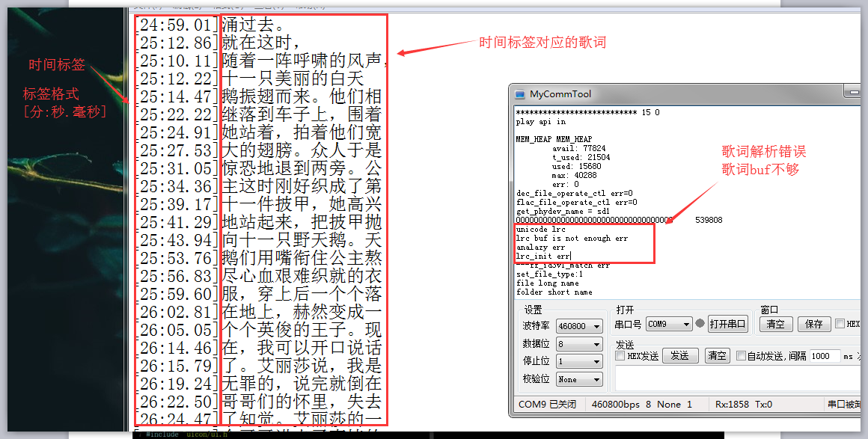Click the log line 'play api in'

pyautogui.click(x=541, y=121)
